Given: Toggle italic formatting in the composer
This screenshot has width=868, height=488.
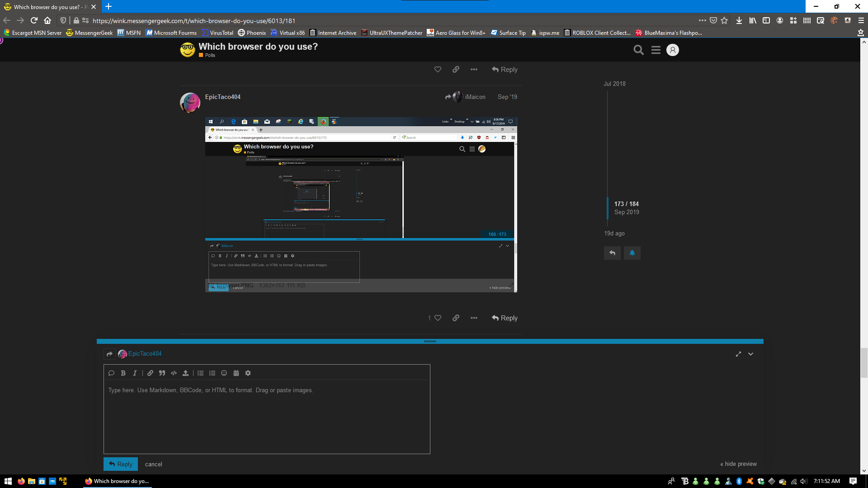Looking at the screenshot, I should (135, 373).
